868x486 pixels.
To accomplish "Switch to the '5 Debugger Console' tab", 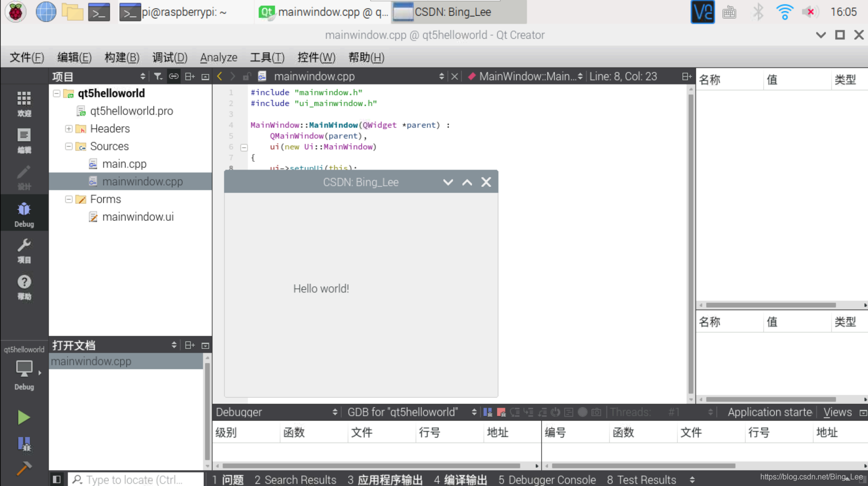I will coord(546,479).
